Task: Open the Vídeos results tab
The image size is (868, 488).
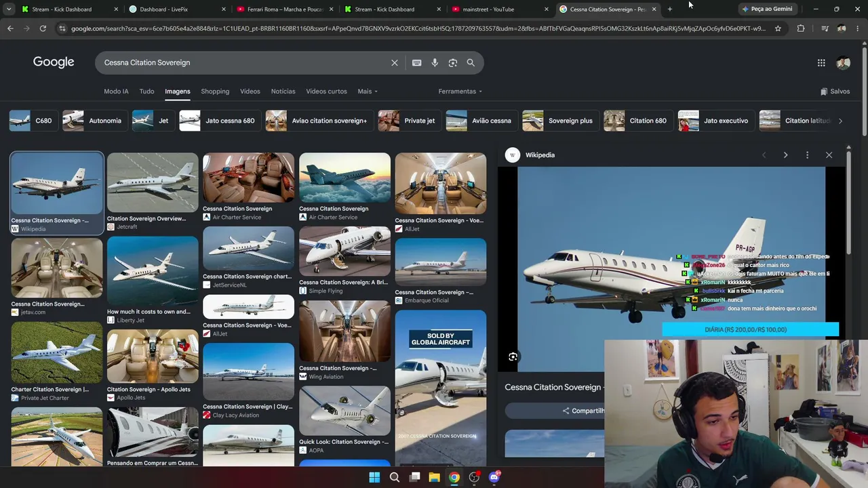Action: point(250,91)
